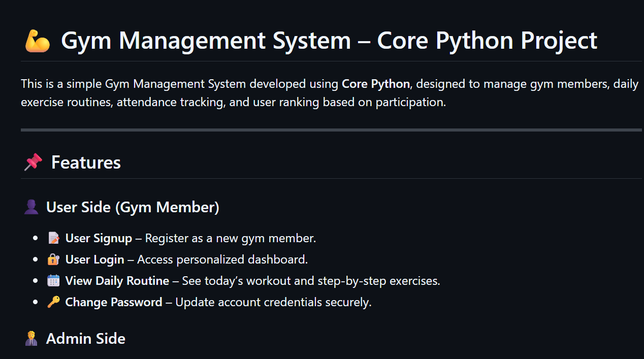Click 'Access personalized dashboard.' text
This screenshot has width=644, height=359.
click(x=222, y=259)
